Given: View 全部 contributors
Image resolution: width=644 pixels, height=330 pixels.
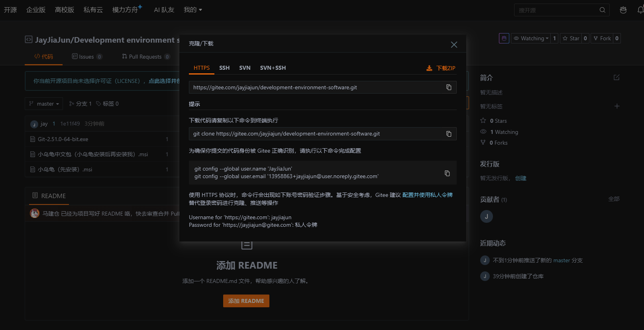Looking at the screenshot, I should point(614,199).
